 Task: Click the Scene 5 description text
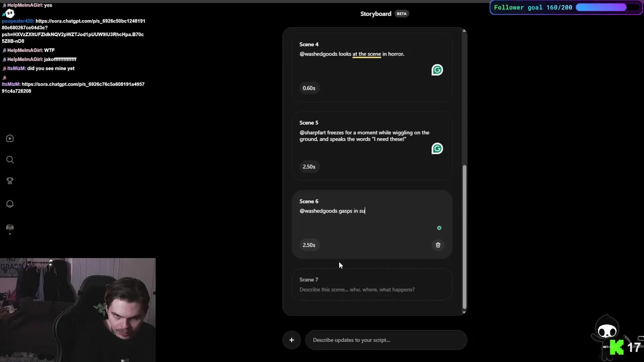(x=364, y=136)
